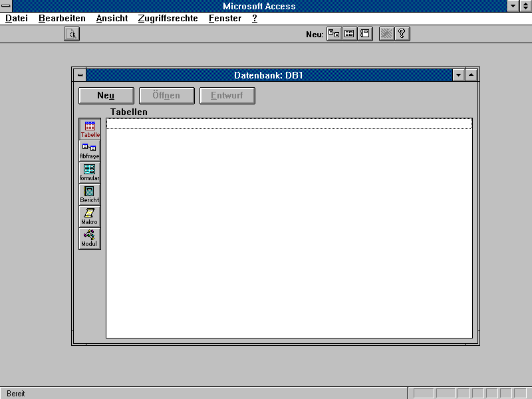Switch to the Formular object list
Viewport: 532px width, 399px height.
(90, 173)
